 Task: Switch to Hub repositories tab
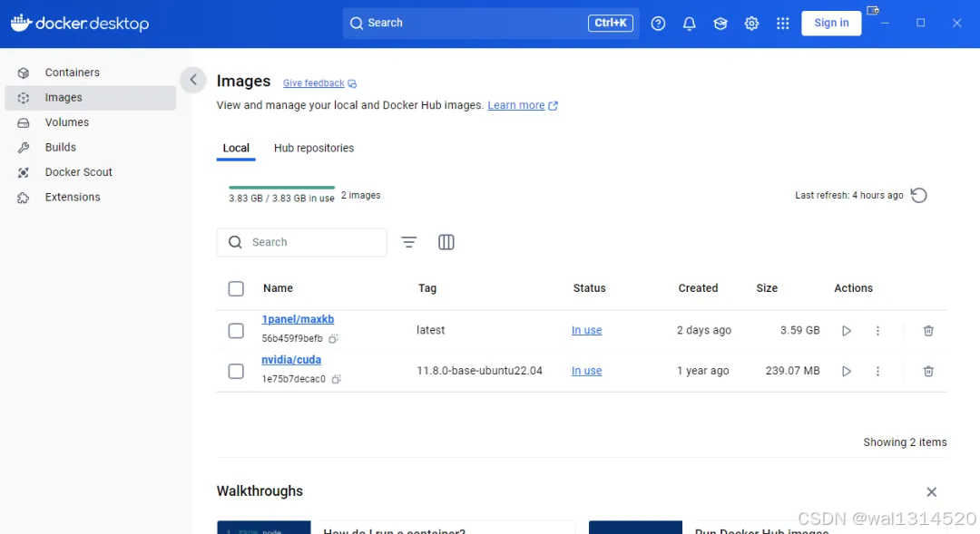pos(314,148)
